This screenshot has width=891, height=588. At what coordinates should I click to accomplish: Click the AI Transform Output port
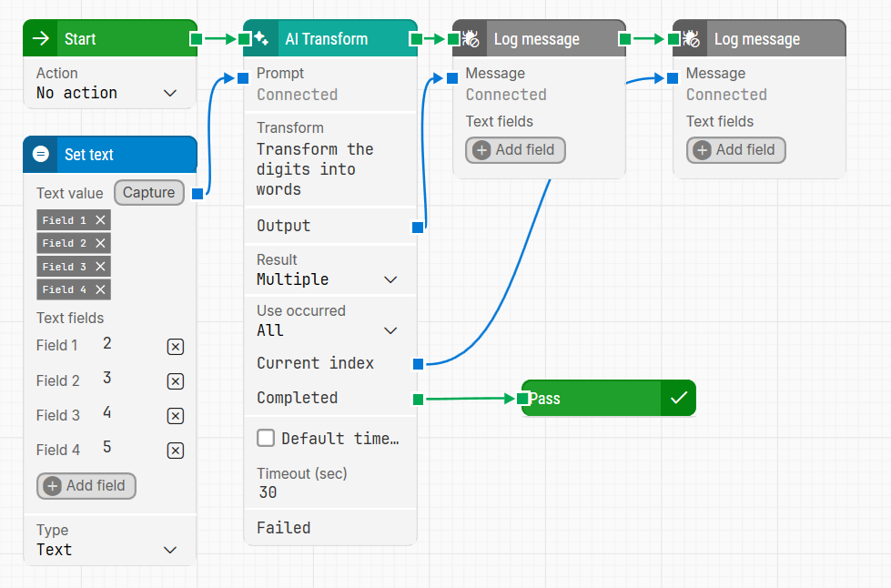pyautogui.click(x=418, y=228)
